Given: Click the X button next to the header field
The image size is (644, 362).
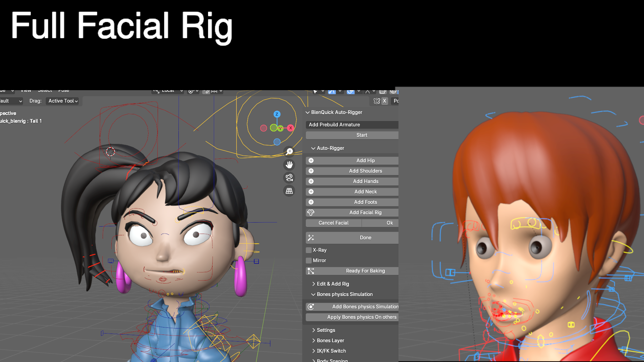Looking at the screenshot, I should point(384,101).
